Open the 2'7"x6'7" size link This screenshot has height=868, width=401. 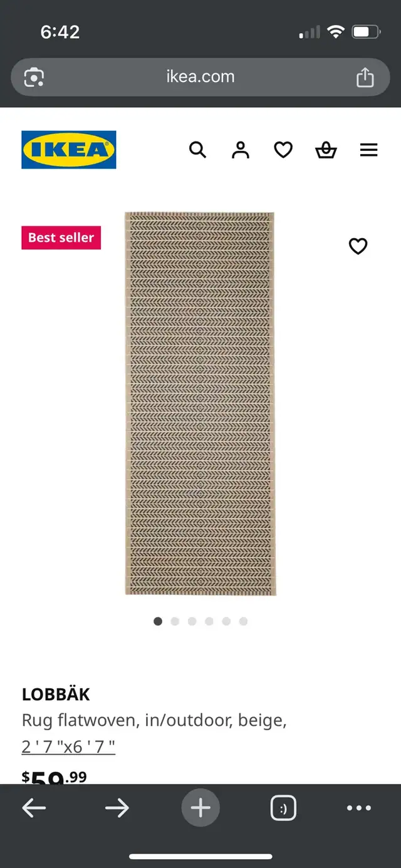pos(68,747)
